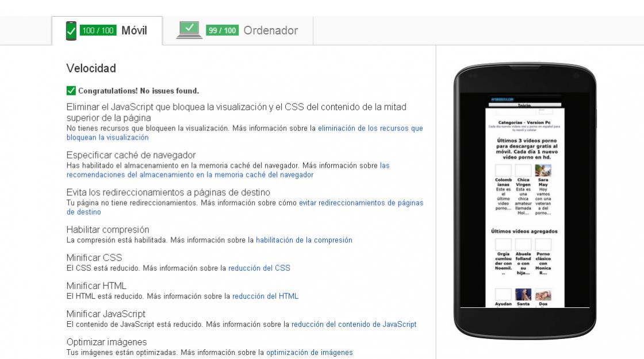Click the mobile phone icon with checkmark
Viewport: 644px width, 359px height.
(71, 30)
